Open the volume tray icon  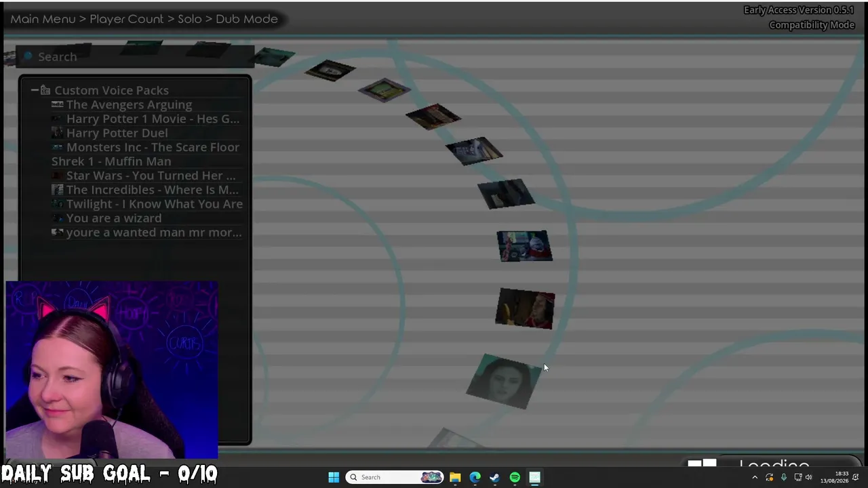(x=808, y=477)
